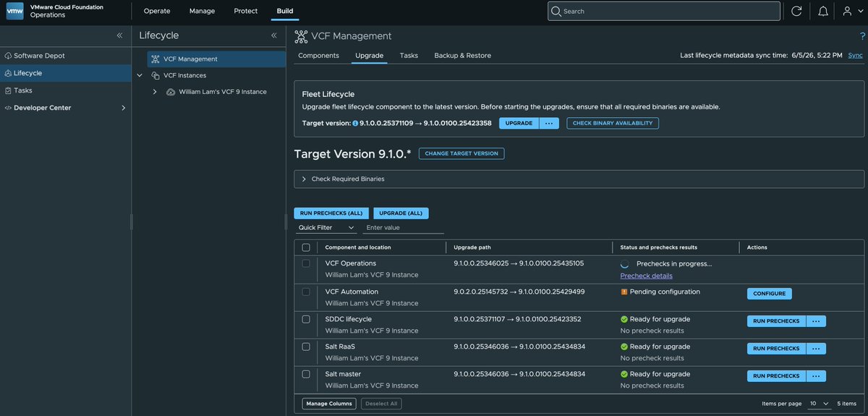Click the Manage Columns button
The height and width of the screenshot is (416, 868).
click(329, 404)
